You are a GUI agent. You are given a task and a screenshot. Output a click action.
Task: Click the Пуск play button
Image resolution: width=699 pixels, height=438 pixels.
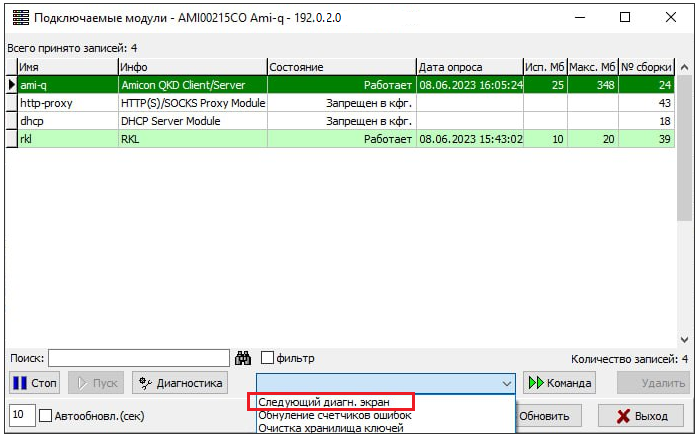pos(97,383)
